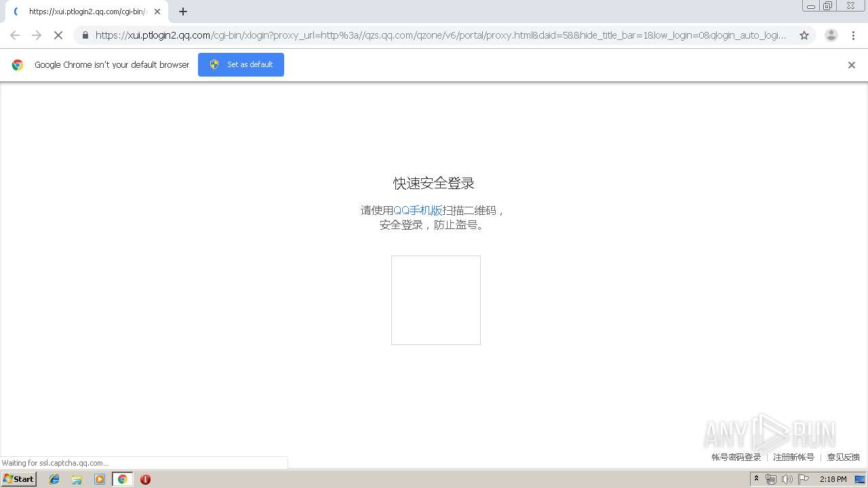Click the Chrome logo in infobar

click(x=18, y=65)
